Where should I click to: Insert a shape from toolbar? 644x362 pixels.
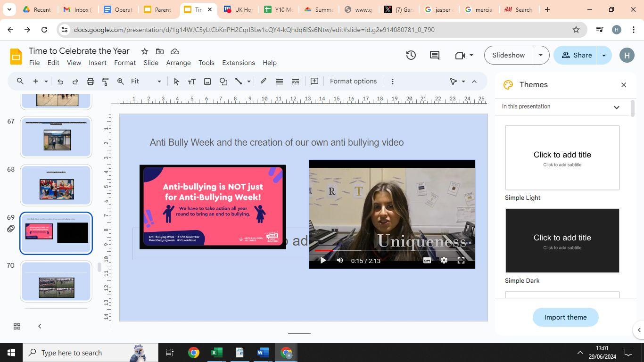pos(223,82)
